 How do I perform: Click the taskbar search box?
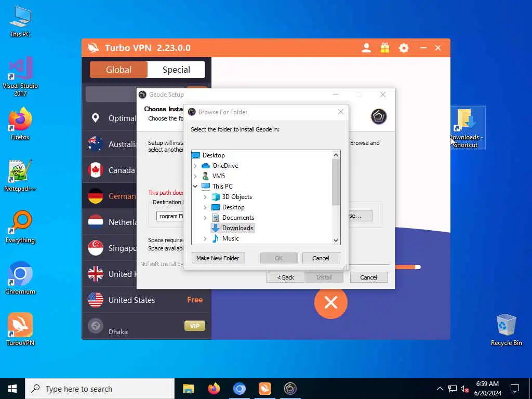(100, 389)
